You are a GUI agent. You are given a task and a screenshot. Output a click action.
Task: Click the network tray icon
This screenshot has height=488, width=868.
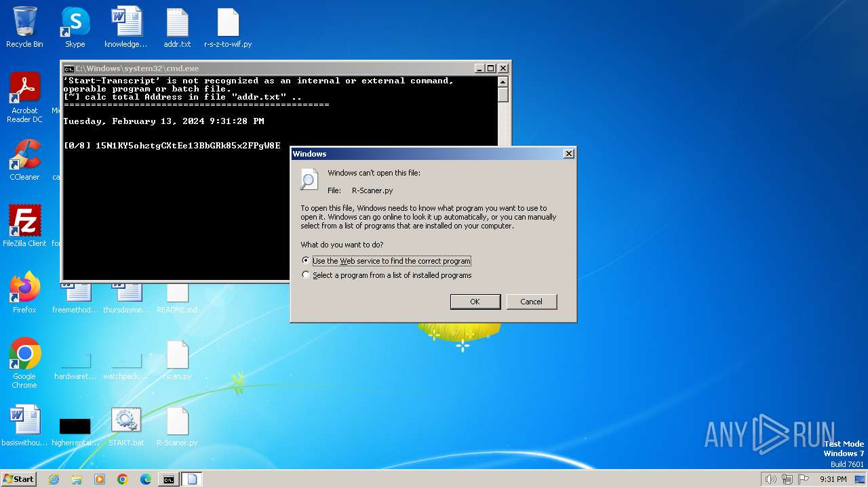(x=787, y=479)
